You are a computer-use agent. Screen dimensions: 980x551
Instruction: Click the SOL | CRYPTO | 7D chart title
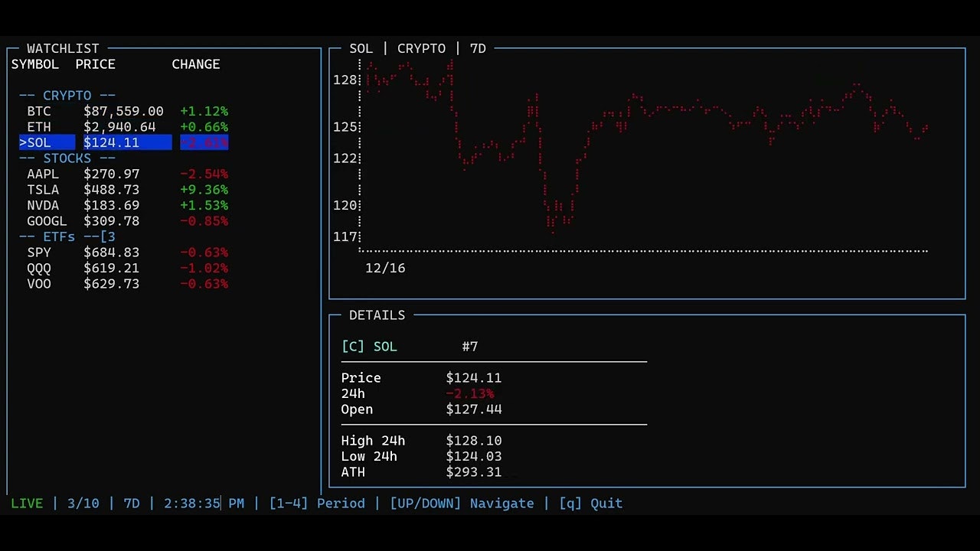[418, 48]
